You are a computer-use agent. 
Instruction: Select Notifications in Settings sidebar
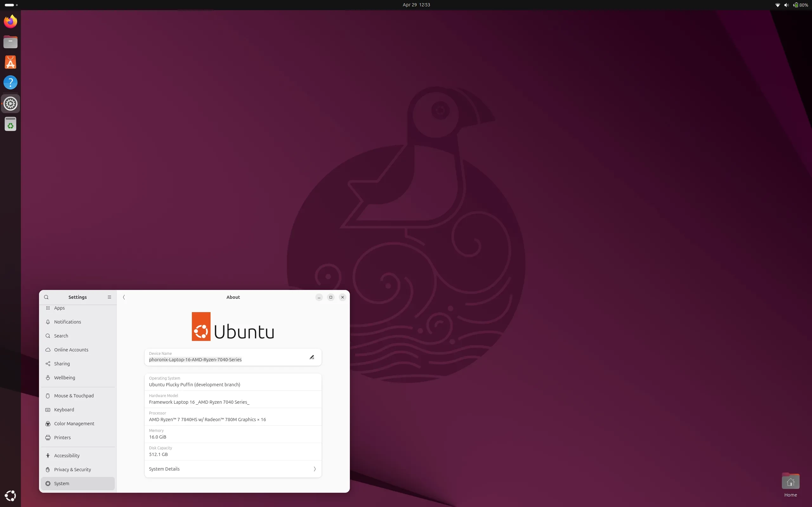(68, 322)
